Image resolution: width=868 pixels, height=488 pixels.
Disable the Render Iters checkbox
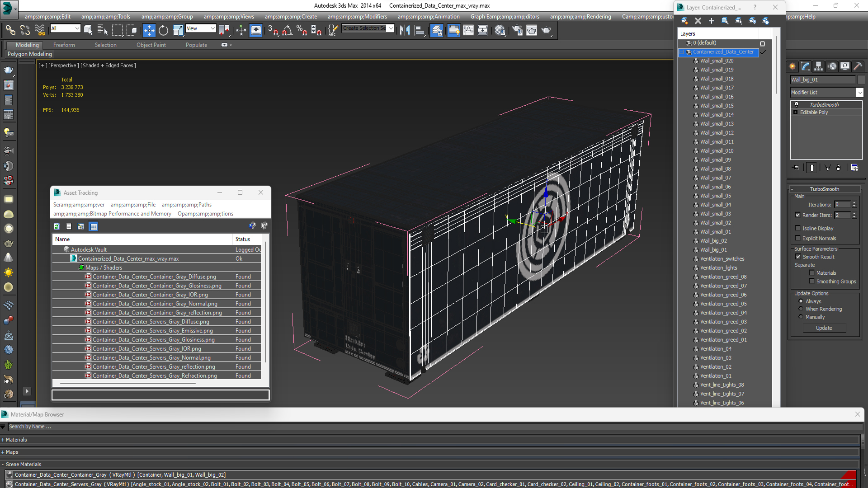pos(798,215)
